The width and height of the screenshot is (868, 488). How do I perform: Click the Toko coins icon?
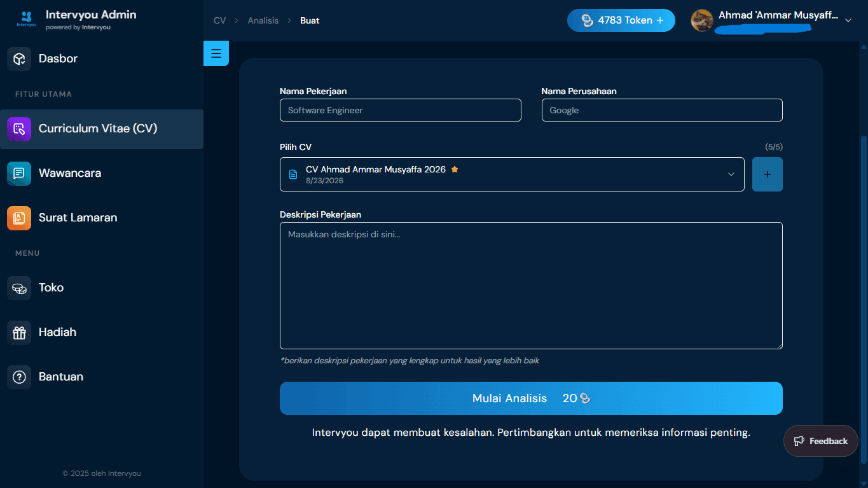[19, 288]
